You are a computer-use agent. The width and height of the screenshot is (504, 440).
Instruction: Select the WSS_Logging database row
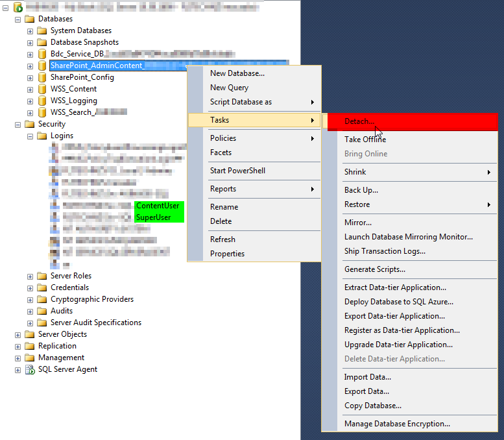[73, 101]
